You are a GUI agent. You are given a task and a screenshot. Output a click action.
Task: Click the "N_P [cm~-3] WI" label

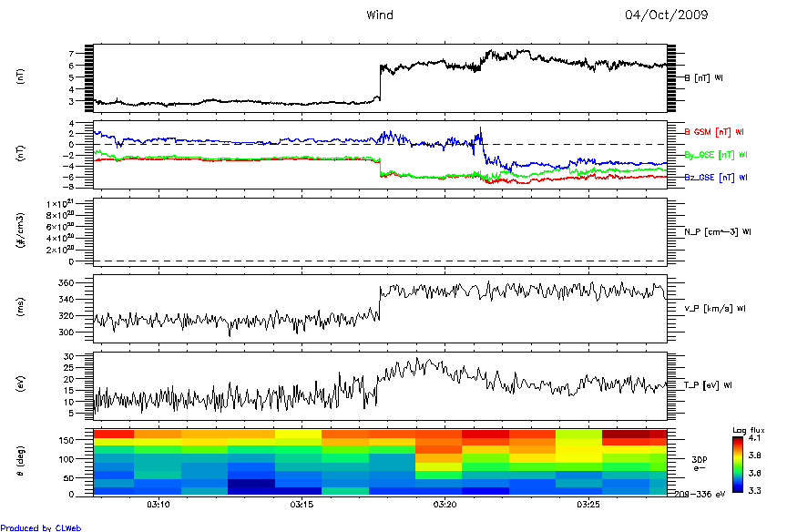point(718,232)
